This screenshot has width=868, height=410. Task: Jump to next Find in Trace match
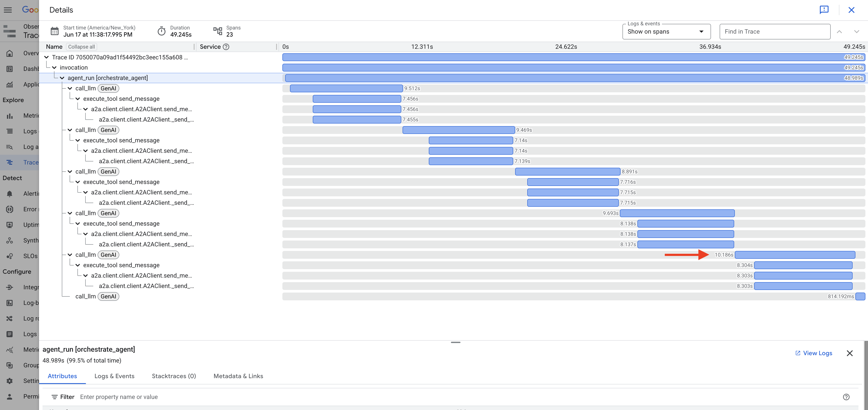pyautogui.click(x=856, y=32)
